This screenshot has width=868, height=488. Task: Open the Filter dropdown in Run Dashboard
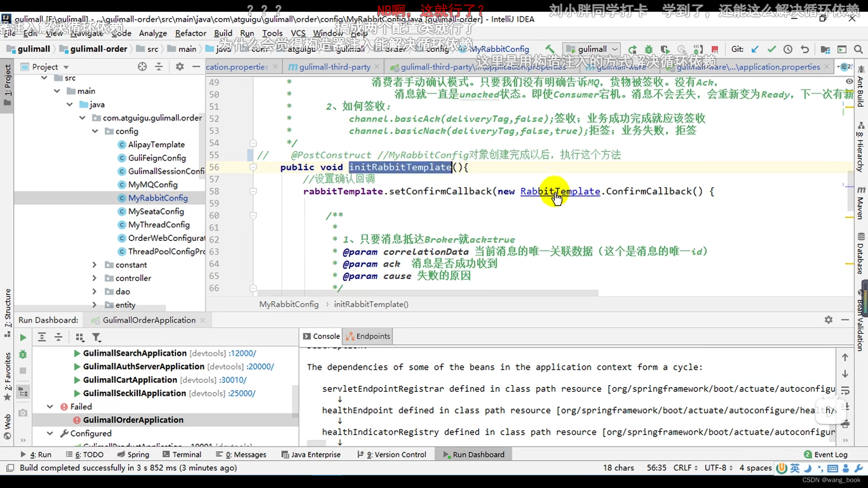[97, 337]
